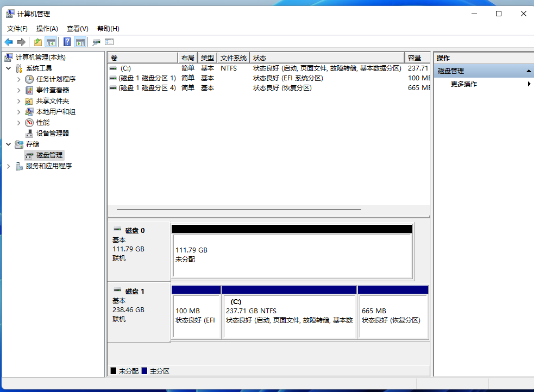Open the 查看(V) menu
This screenshot has width=534, height=392.
coord(77,28)
